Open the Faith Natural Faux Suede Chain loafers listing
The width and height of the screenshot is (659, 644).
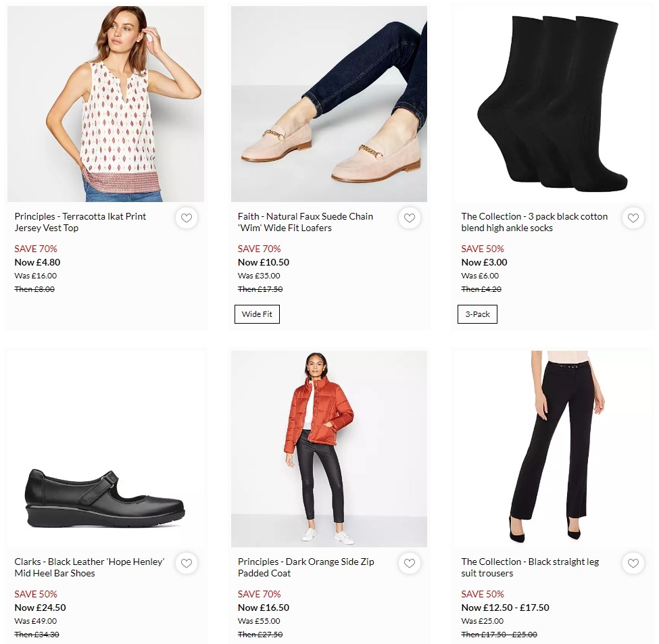[306, 223]
